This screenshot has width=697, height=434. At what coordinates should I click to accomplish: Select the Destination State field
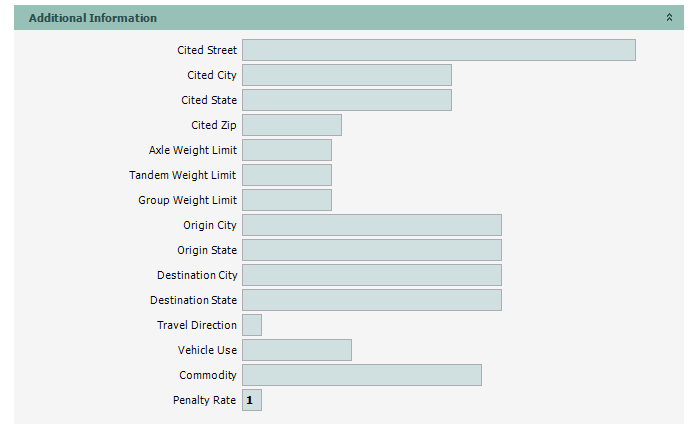click(x=371, y=300)
